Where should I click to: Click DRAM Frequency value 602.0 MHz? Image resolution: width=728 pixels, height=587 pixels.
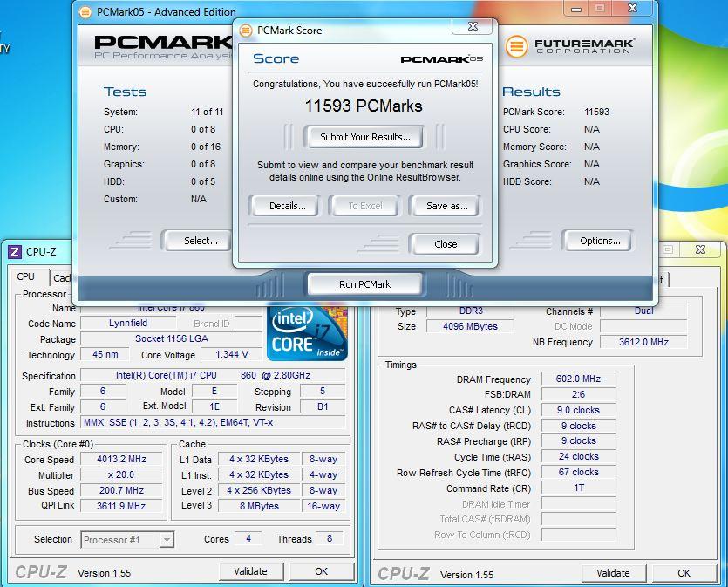579,379
